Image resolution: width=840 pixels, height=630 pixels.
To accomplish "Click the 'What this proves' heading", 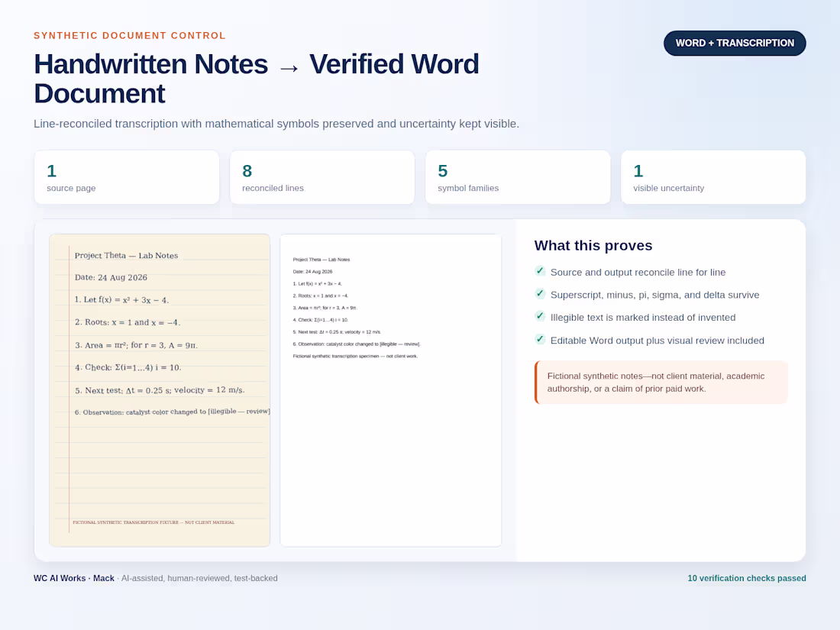I will coord(593,245).
